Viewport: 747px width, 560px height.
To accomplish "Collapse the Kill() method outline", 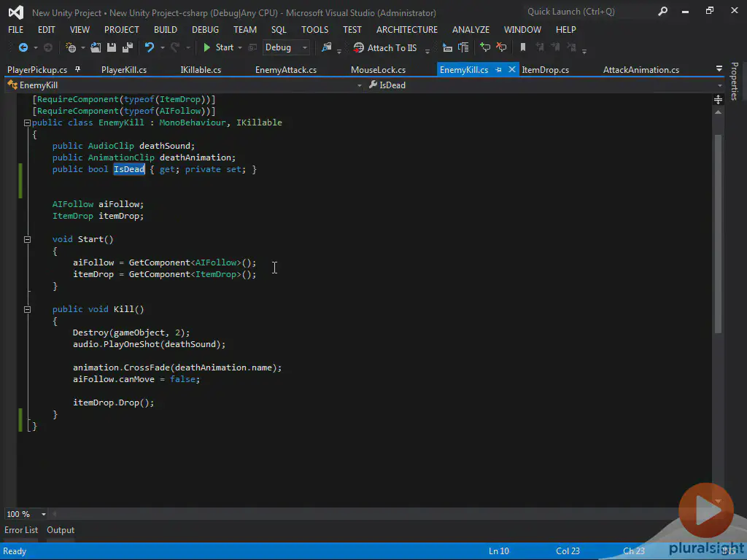I will [27, 309].
